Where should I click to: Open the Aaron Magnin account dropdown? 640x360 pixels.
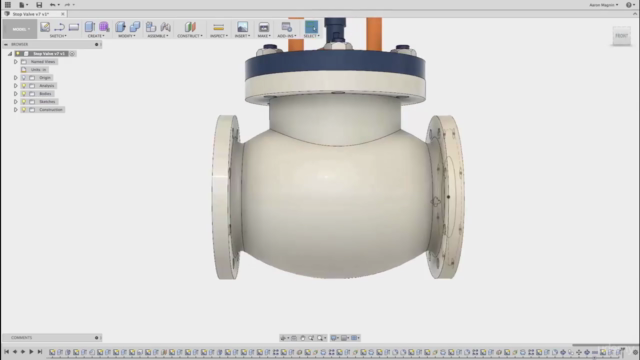coord(604,5)
